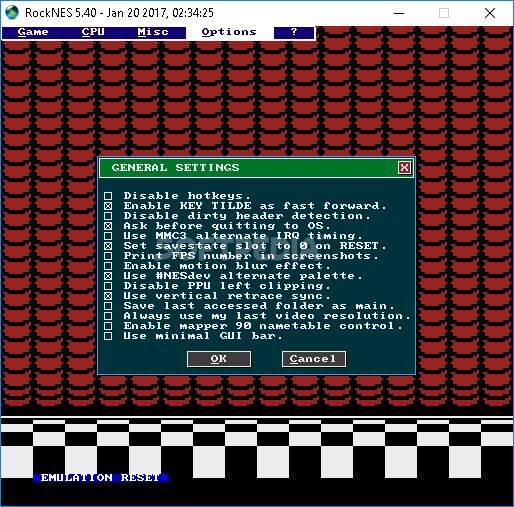Open the CPU menu
Screen dimensions: 514x507
(93, 32)
